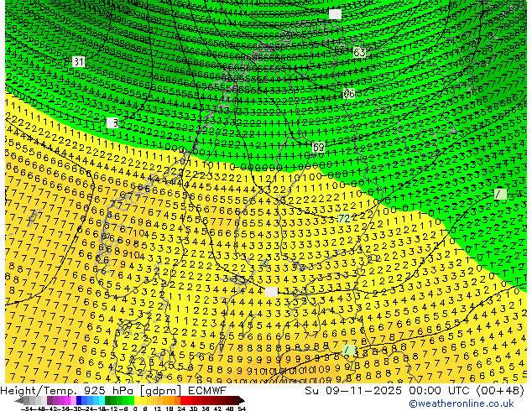Click the cyan -18 swatch on the color scale
Viewport: 532px width, 411px height.
(x=102, y=400)
